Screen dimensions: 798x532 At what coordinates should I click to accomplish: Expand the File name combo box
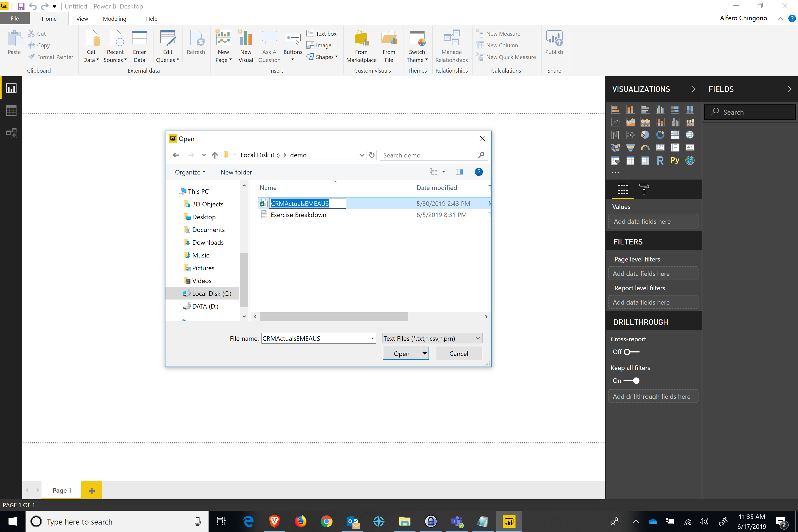pos(372,338)
